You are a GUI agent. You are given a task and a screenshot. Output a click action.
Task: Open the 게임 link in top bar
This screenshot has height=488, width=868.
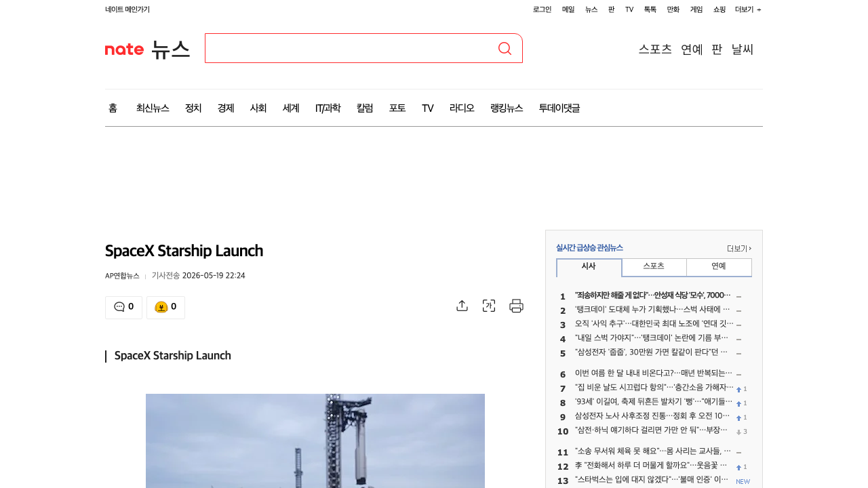coord(696,9)
